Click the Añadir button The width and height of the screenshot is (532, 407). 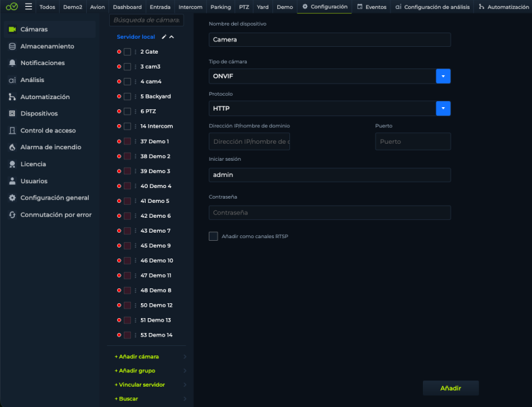(451, 388)
